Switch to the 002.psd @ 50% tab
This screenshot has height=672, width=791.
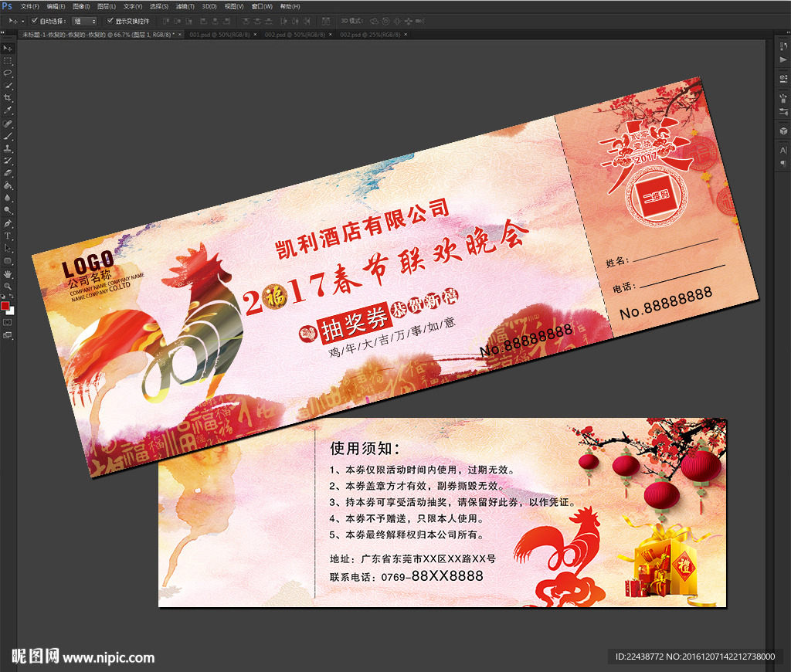click(295, 35)
